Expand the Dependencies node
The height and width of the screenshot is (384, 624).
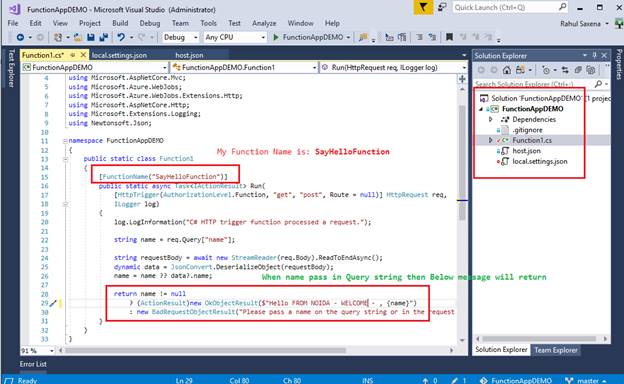[x=491, y=119]
